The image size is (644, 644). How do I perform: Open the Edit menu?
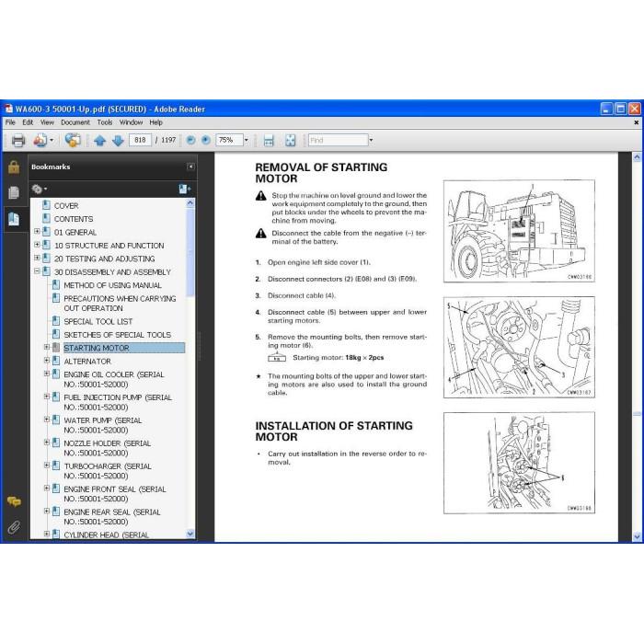pyautogui.click(x=28, y=122)
